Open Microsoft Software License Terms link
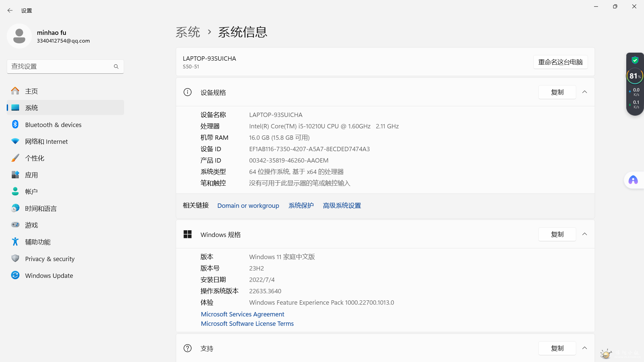644x362 pixels. point(247,323)
